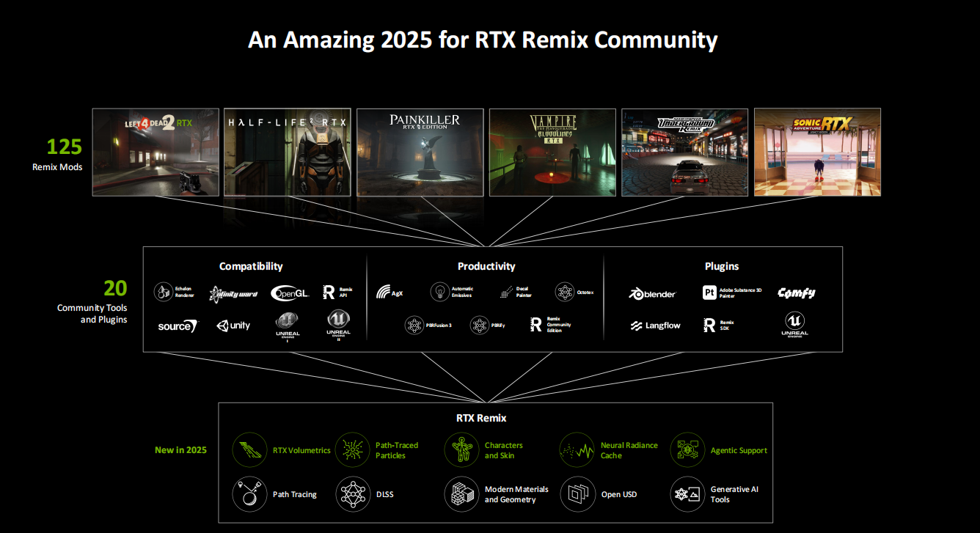Viewport: 980px width, 533px height.
Task: Open the Half-Life 2 RTX thumbnail
Action: [x=288, y=152]
